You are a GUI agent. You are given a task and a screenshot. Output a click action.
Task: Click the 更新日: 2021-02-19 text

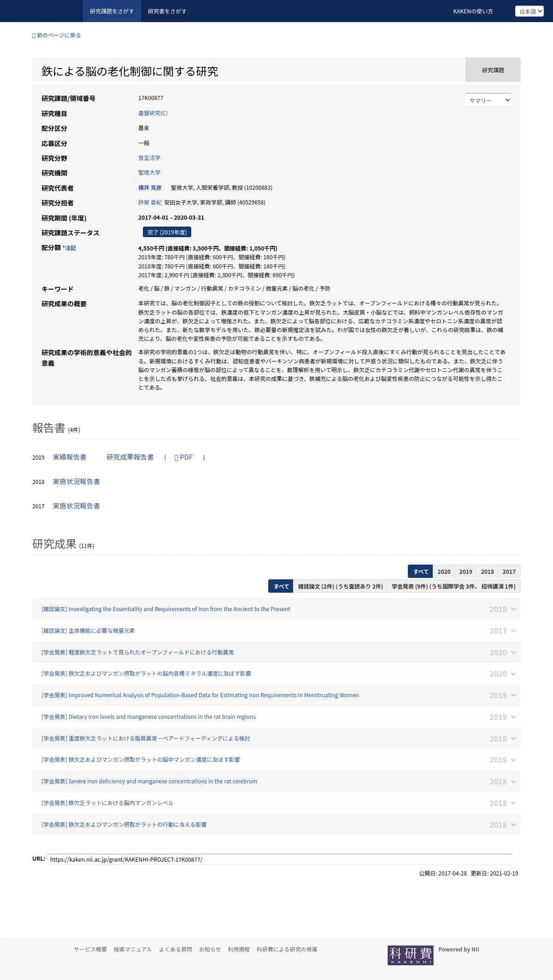(494, 874)
